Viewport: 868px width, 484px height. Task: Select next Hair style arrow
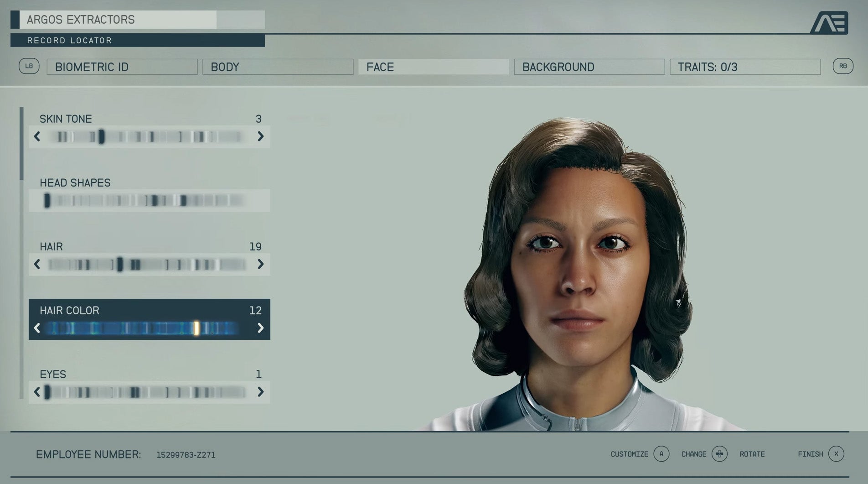pyautogui.click(x=260, y=264)
